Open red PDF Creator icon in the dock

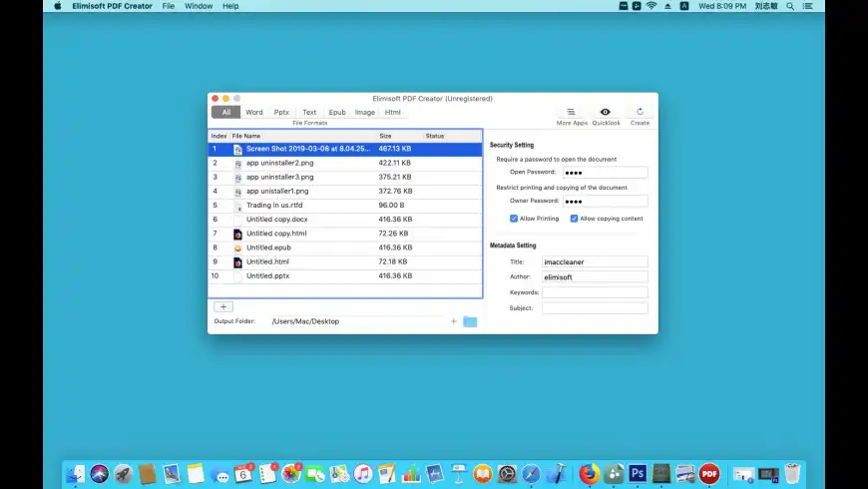[x=709, y=474]
